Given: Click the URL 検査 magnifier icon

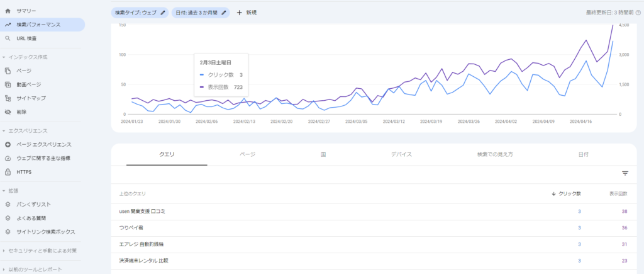Looking at the screenshot, I should click(8, 38).
